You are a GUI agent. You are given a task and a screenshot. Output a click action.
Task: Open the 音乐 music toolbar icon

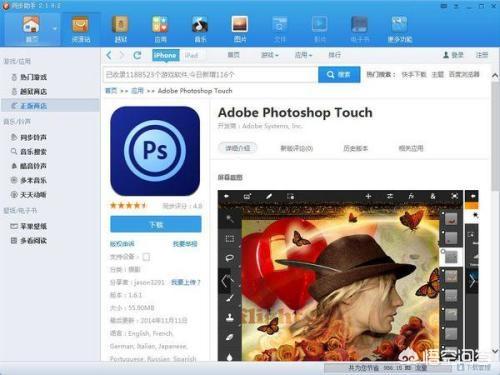click(200, 29)
